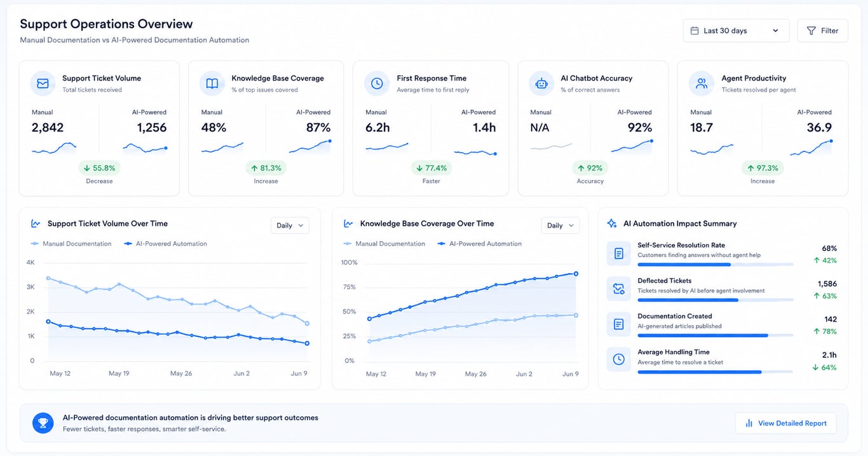Image resolution: width=868 pixels, height=456 pixels.
Task: Click the 1,586 deflected tickets value
Action: point(827,284)
